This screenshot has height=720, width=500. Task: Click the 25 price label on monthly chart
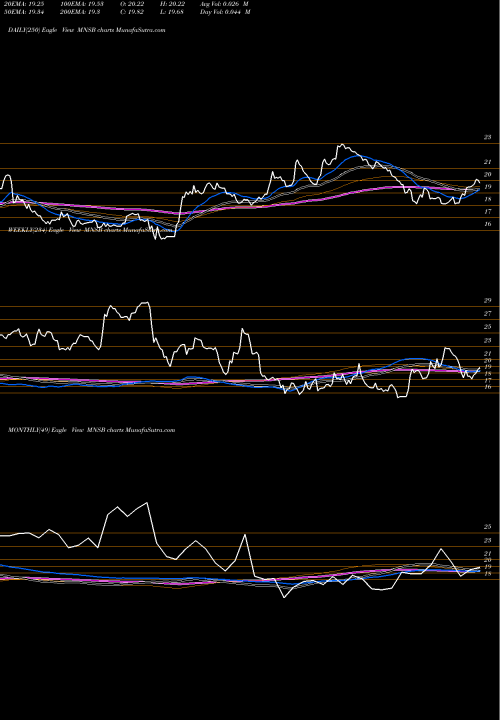pyautogui.click(x=489, y=527)
